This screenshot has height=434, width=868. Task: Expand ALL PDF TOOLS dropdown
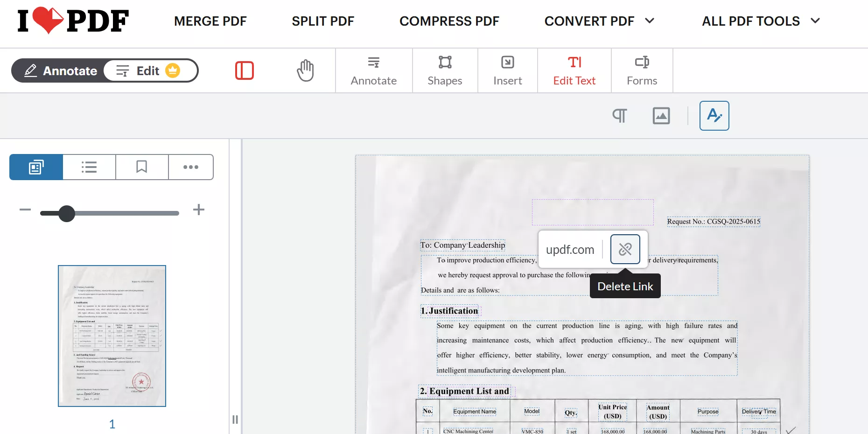point(761,21)
